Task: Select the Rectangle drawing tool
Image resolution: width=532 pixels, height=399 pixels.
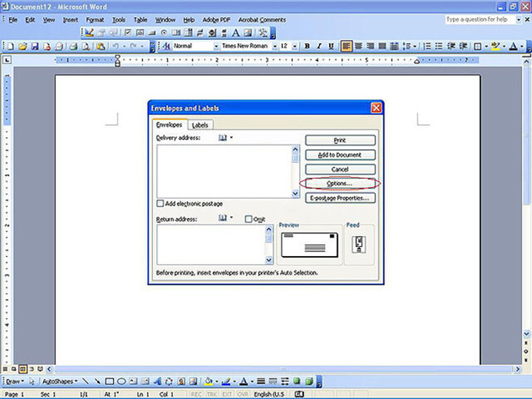Action: point(109,381)
